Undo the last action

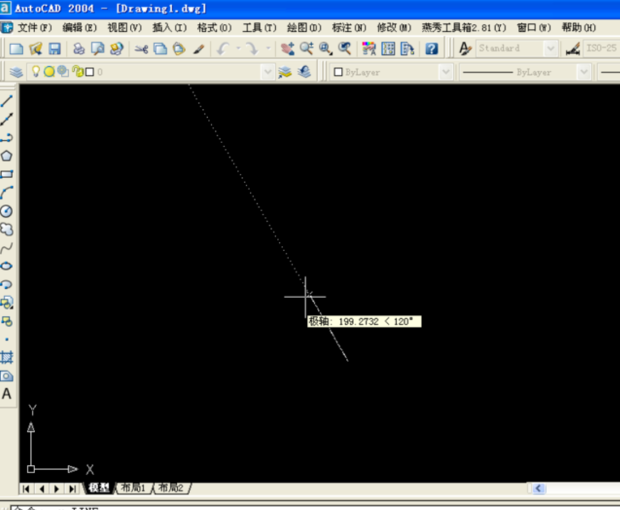pyautogui.click(x=224, y=49)
